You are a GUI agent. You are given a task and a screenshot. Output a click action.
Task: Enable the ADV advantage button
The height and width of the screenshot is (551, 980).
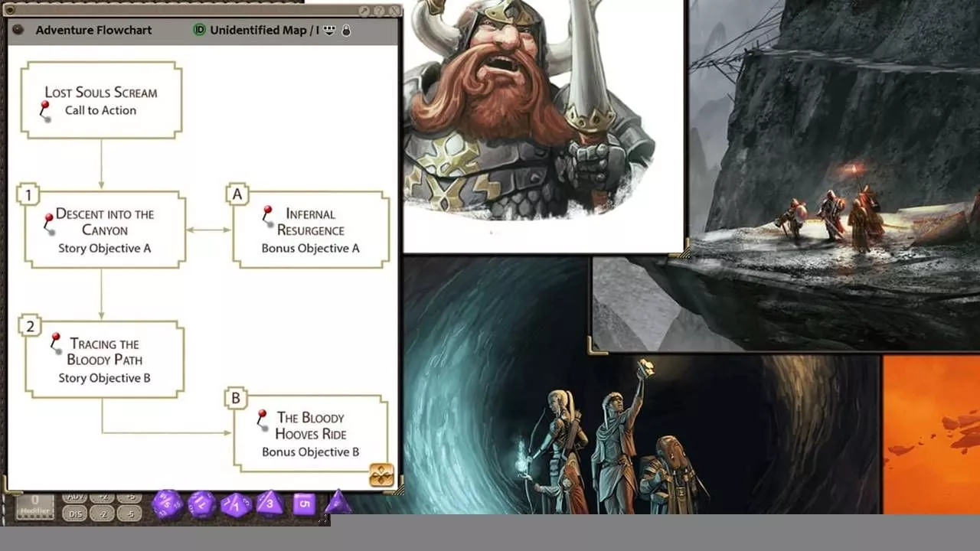tap(75, 497)
